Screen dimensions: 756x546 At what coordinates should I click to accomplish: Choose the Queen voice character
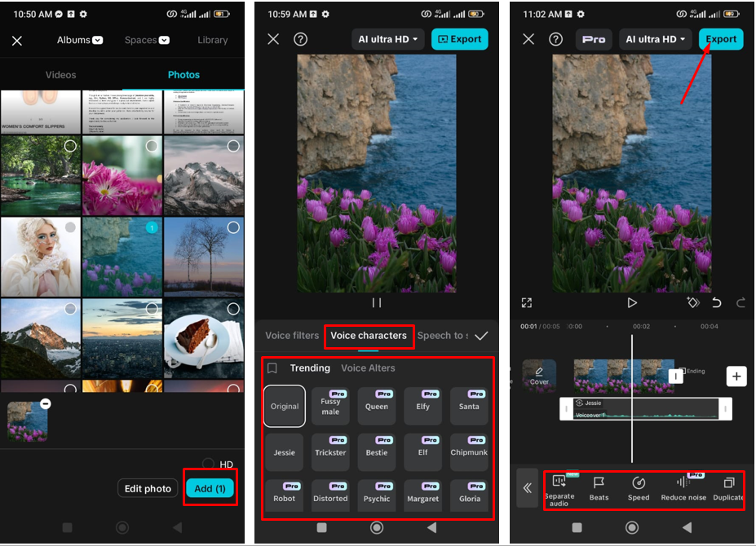coord(377,407)
